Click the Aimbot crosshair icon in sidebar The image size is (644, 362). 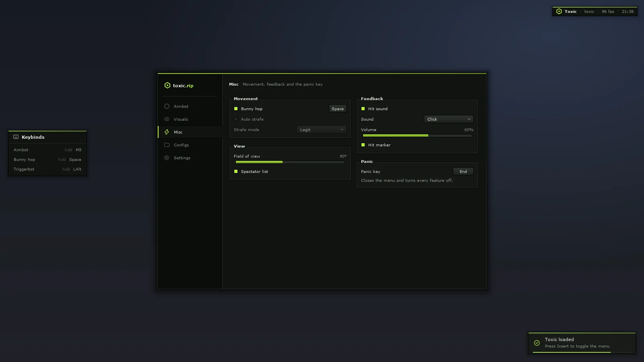click(x=167, y=106)
